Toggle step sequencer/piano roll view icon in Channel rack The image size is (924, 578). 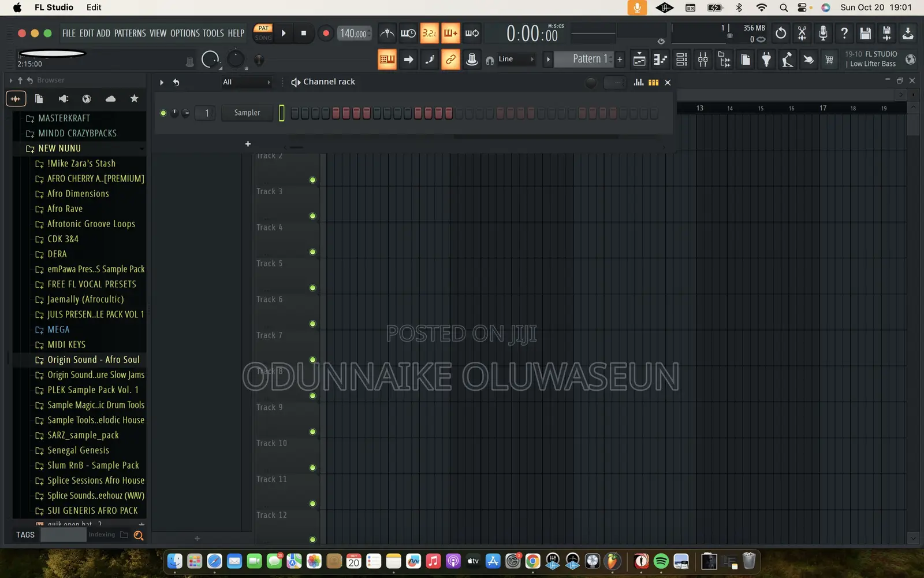pyautogui.click(x=653, y=82)
